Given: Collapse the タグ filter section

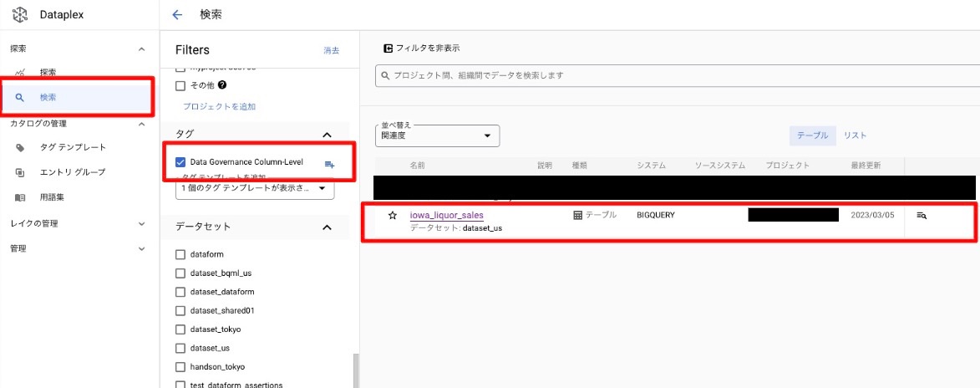Looking at the screenshot, I should tap(327, 135).
